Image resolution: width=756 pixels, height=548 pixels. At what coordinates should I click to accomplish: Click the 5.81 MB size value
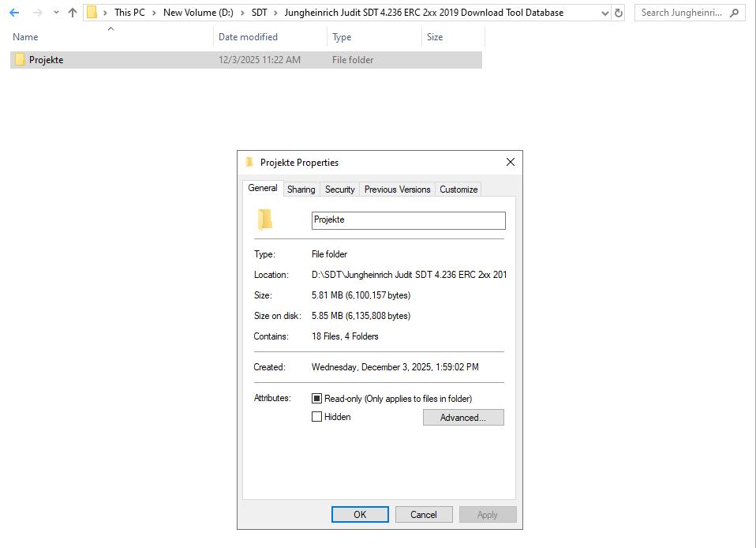point(361,295)
